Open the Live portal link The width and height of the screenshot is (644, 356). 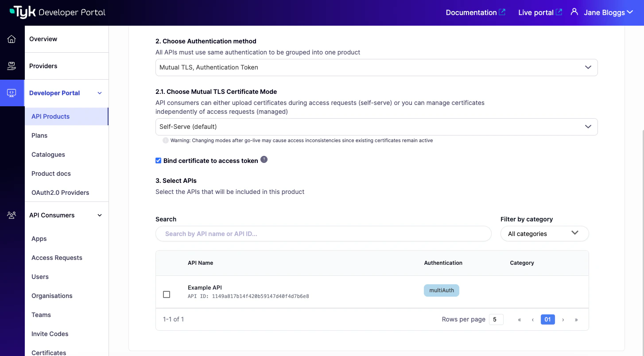click(535, 12)
